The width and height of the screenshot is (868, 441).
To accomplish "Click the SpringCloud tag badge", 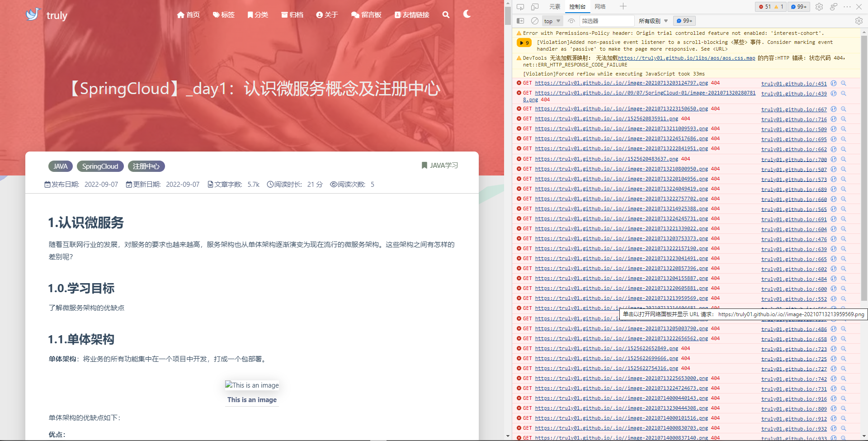I will click(100, 166).
